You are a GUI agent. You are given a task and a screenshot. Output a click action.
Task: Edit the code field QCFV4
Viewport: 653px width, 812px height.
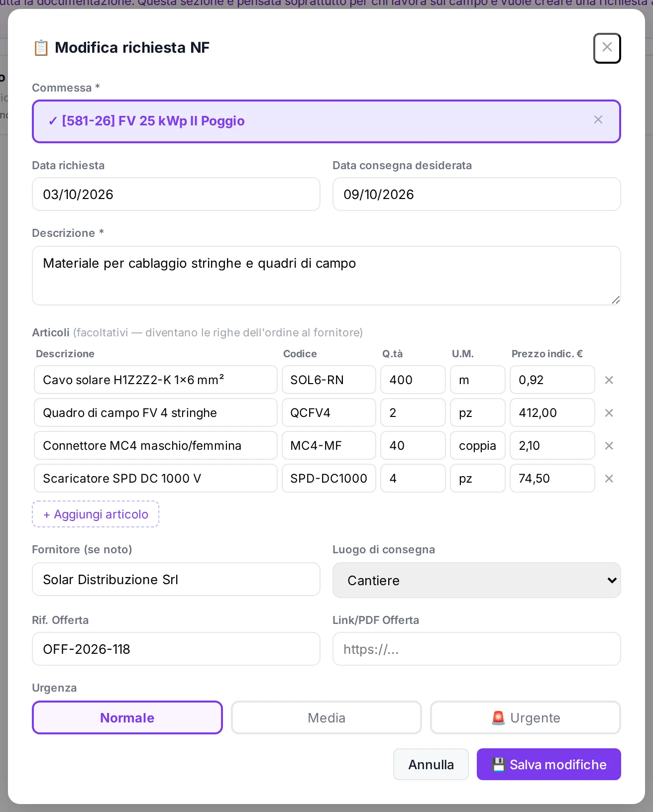click(329, 413)
